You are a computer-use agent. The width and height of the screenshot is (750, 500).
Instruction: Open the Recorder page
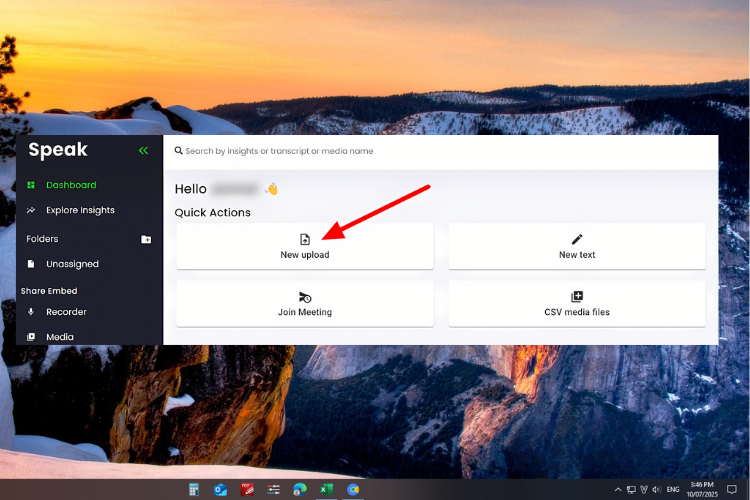[66, 312]
